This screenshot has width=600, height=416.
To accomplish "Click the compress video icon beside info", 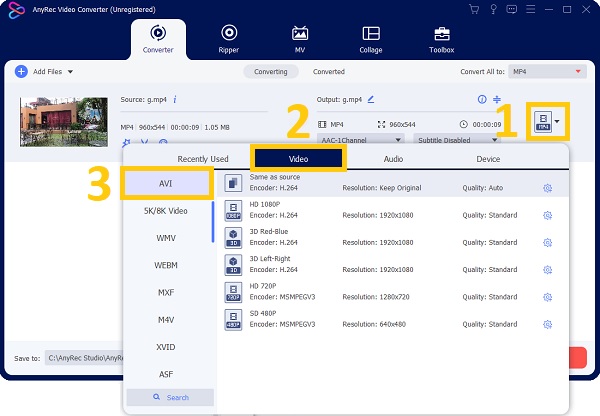I will coord(497,100).
